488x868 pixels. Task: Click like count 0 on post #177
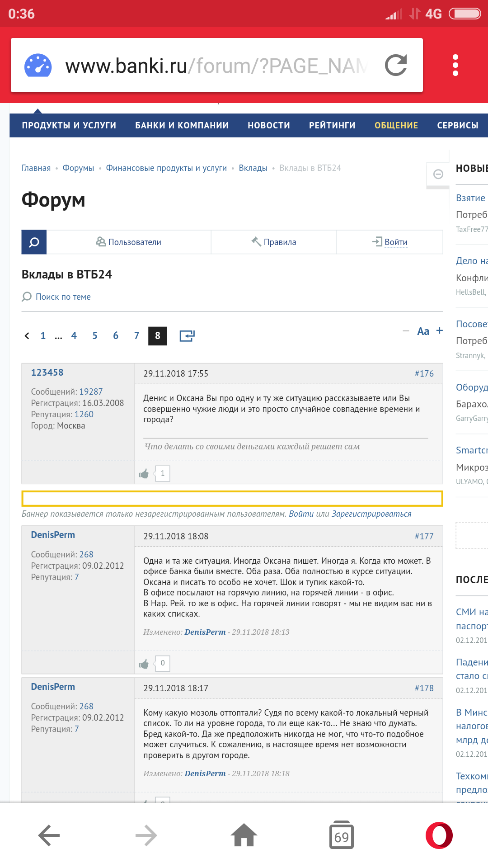[163, 663]
